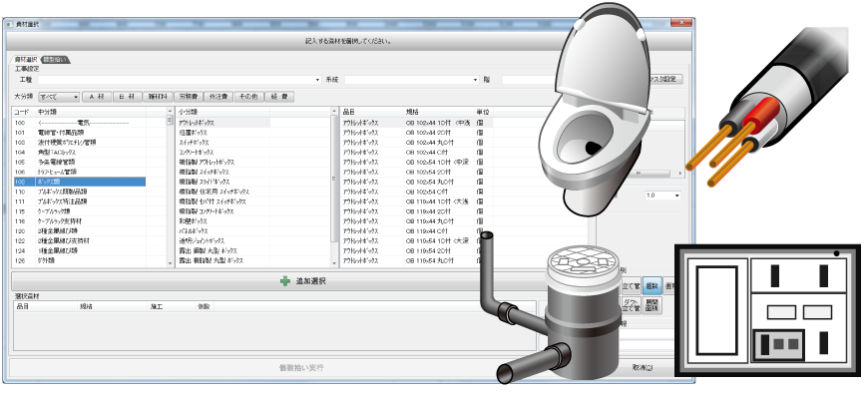Image resolution: width=868 pixels, height=393 pixels.
Task: Click the 取消 cancel button
Action: pyautogui.click(x=643, y=368)
